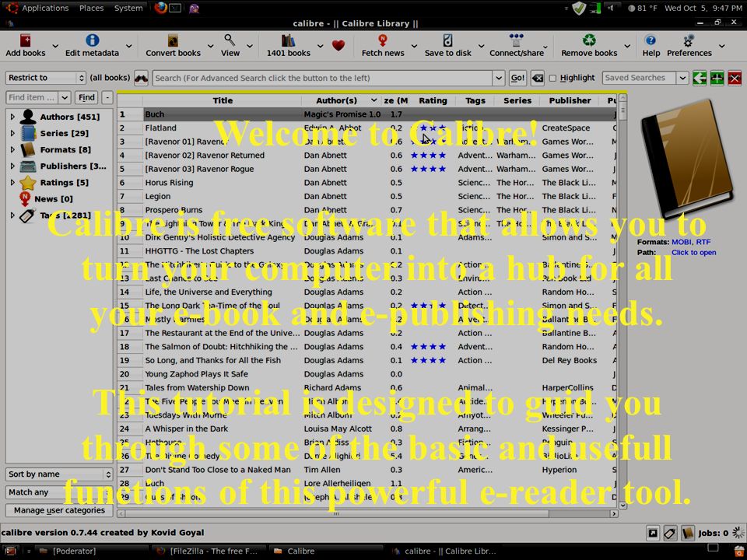Open Add books dropdown arrow
Screen dimensions: 747x560
(x=55, y=46)
